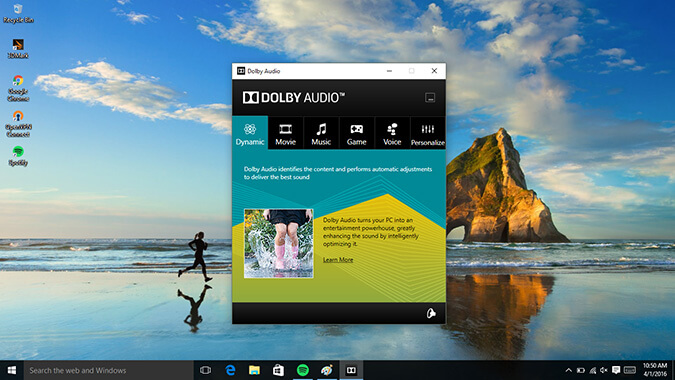Select the Dynamic profile tab
Viewport: 675px width, 380px height.
click(x=250, y=133)
